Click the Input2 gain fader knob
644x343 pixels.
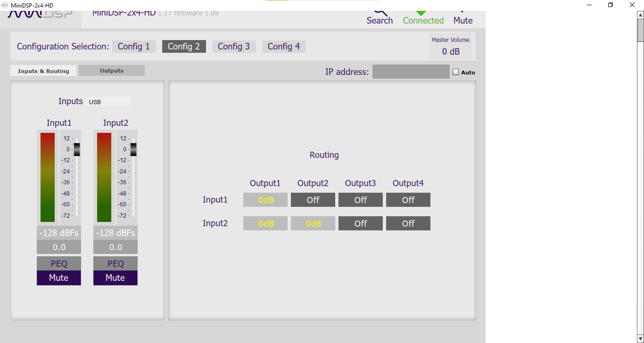133,149
